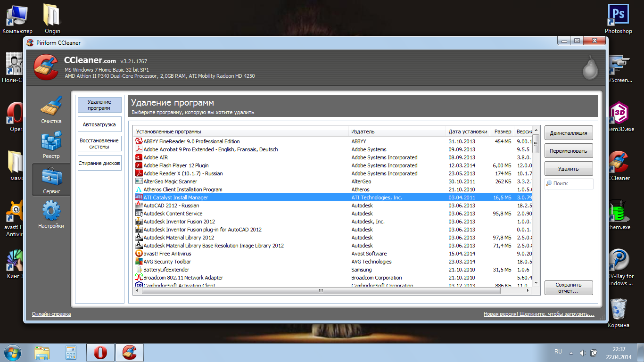Image resolution: width=644 pixels, height=362 pixels.
Task: Click Сохранить отчет button
Action: tap(569, 288)
